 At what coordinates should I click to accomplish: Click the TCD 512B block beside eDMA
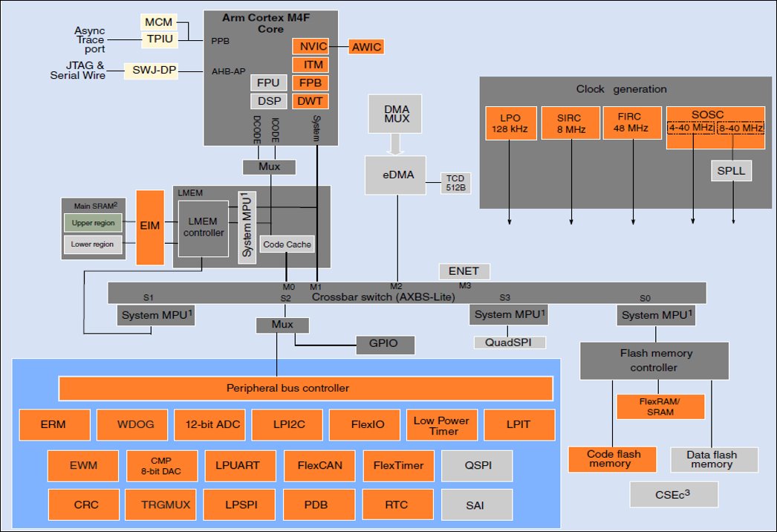pyautogui.click(x=455, y=182)
